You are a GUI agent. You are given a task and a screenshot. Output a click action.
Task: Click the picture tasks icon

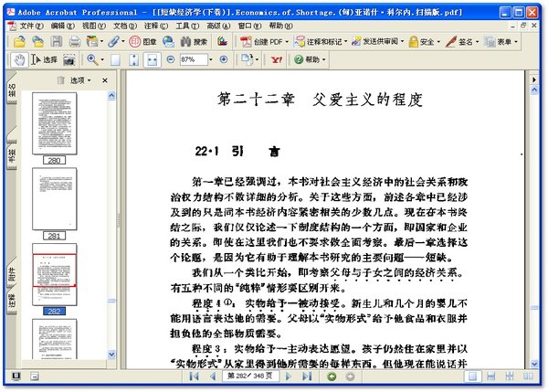pos(222,42)
